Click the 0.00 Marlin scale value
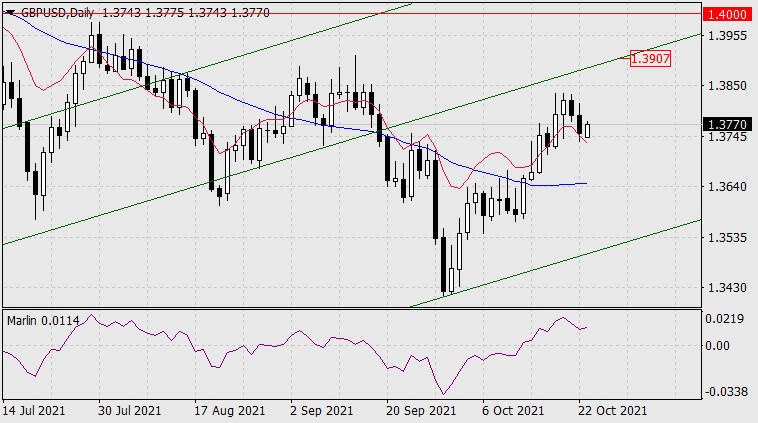This screenshot has width=758, height=423. point(717,346)
